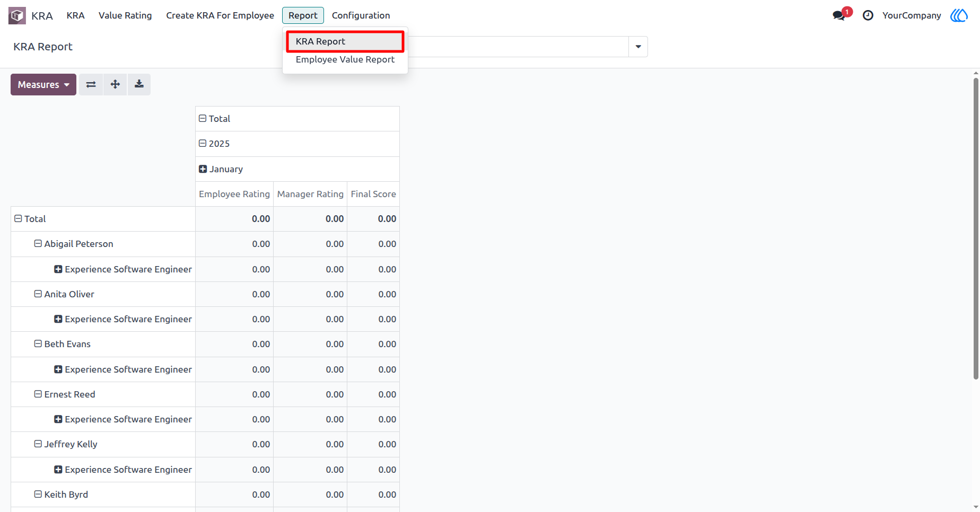The height and width of the screenshot is (512, 980).
Task: Collapse the Abigail Peterson row
Action: (x=74, y=244)
